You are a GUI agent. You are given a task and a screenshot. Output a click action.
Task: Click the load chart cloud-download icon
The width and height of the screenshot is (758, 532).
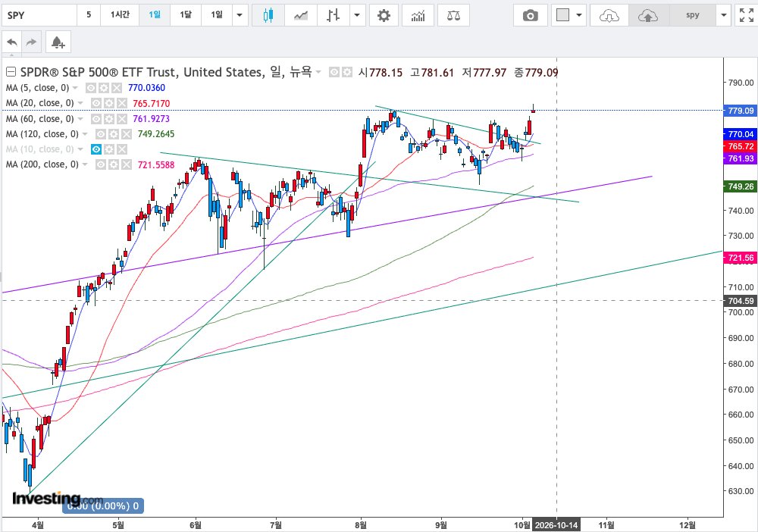pyautogui.click(x=609, y=15)
